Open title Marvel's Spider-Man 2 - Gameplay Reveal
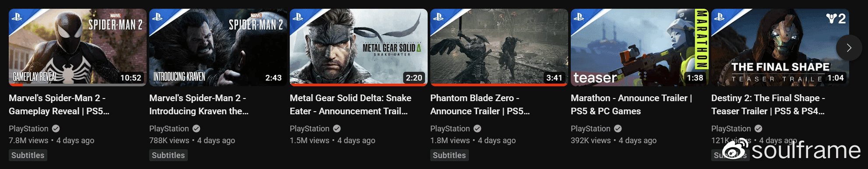The height and width of the screenshot is (169, 868). click(x=59, y=105)
